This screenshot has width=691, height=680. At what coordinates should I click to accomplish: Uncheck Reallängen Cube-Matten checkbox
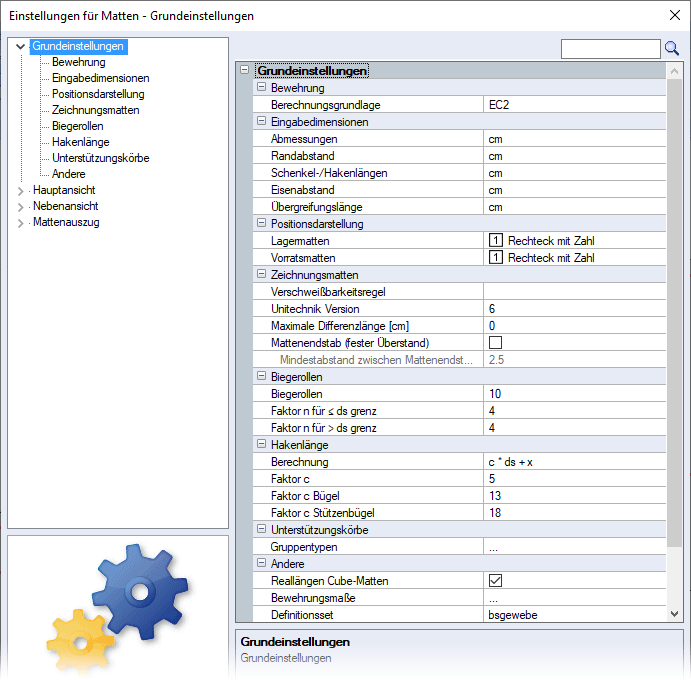[495, 580]
